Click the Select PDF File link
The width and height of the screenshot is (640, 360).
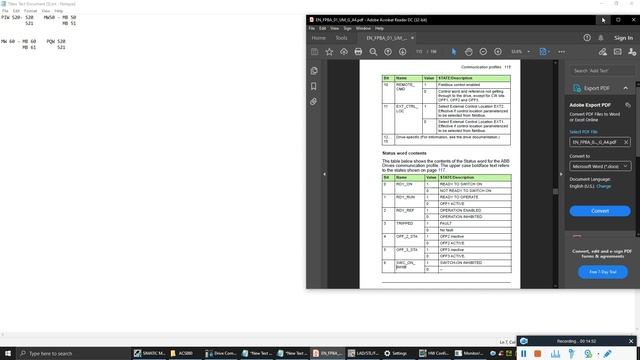[583, 132]
